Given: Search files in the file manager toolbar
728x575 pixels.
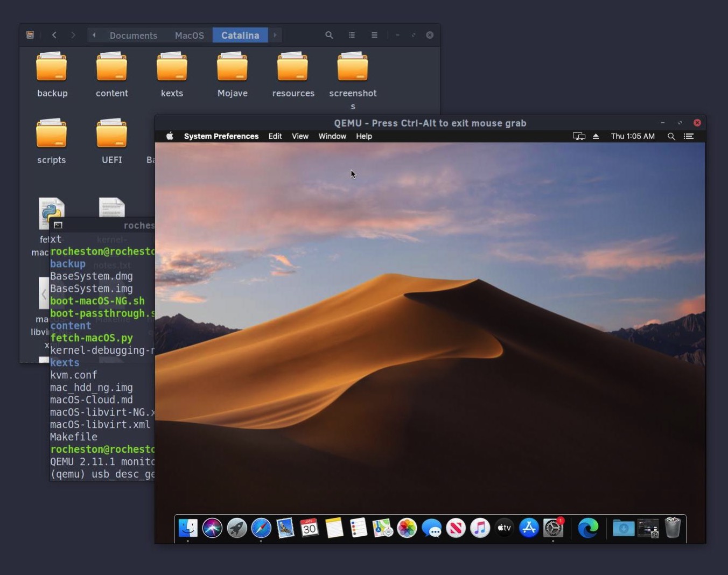Looking at the screenshot, I should coord(329,35).
